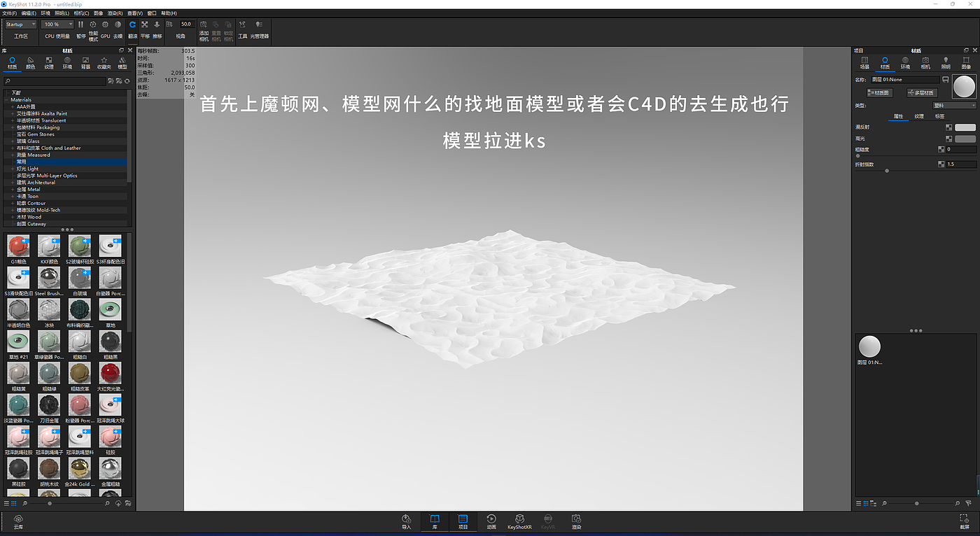Click the 导入 import button
Screen dimensions: 980x536
(407, 522)
